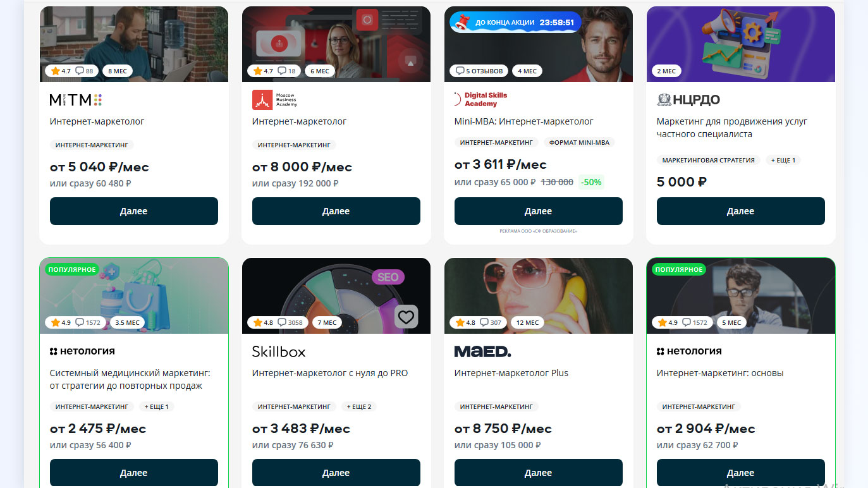
Task: Click the Skillbox logo
Action: [279, 351]
